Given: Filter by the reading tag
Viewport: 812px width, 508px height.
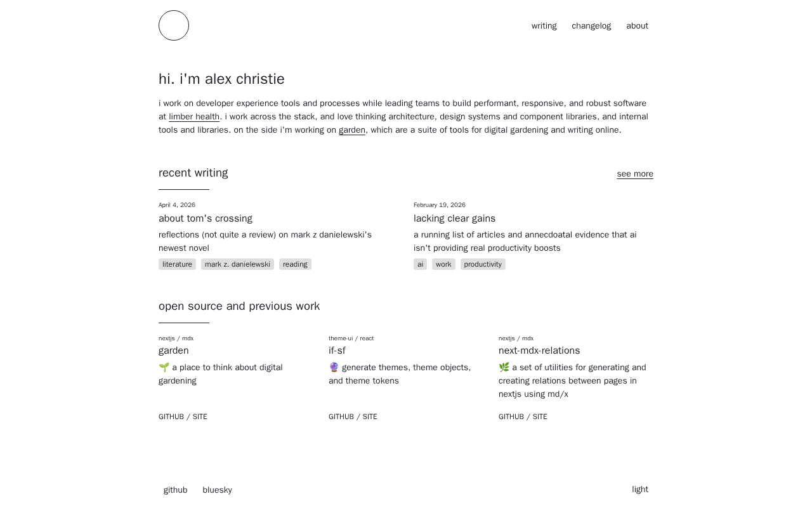Looking at the screenshot, I should click(295, 264).
